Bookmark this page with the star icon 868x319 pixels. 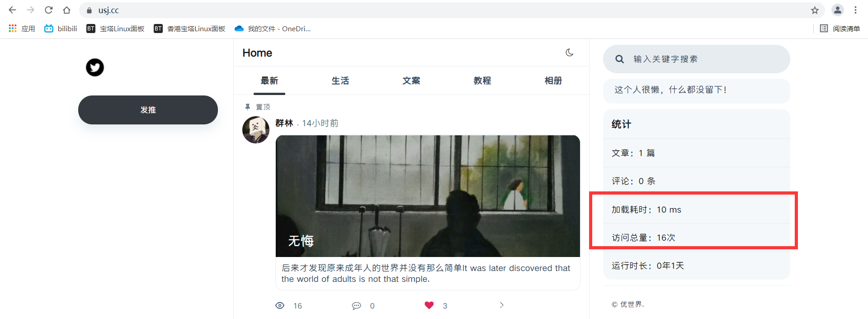(x=815, y=10)
